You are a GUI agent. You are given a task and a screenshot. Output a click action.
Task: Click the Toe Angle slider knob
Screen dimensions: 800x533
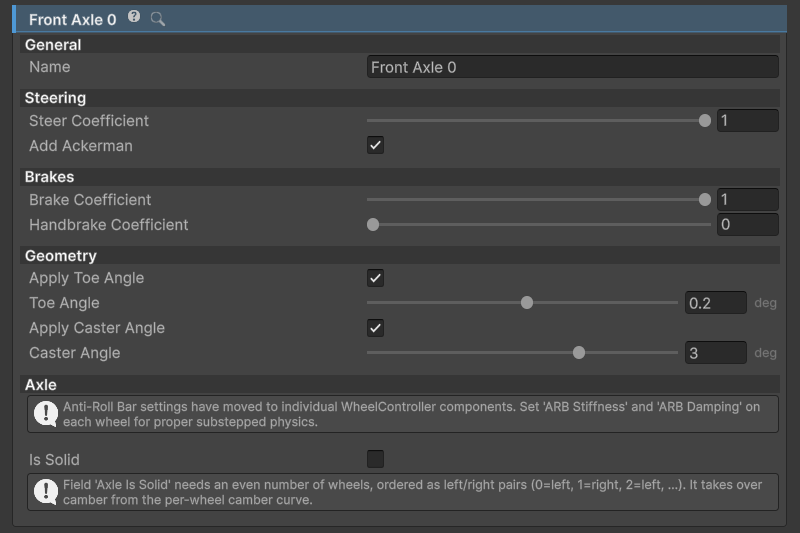tap(527, 302)
